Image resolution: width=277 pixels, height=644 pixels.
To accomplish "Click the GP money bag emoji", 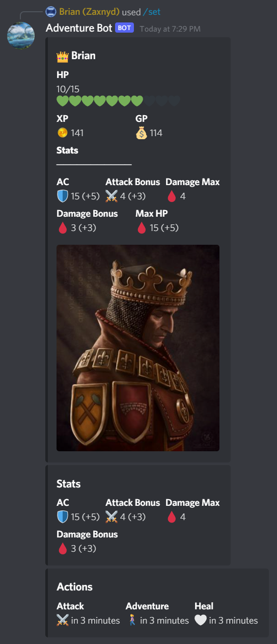I will (142, 133).
